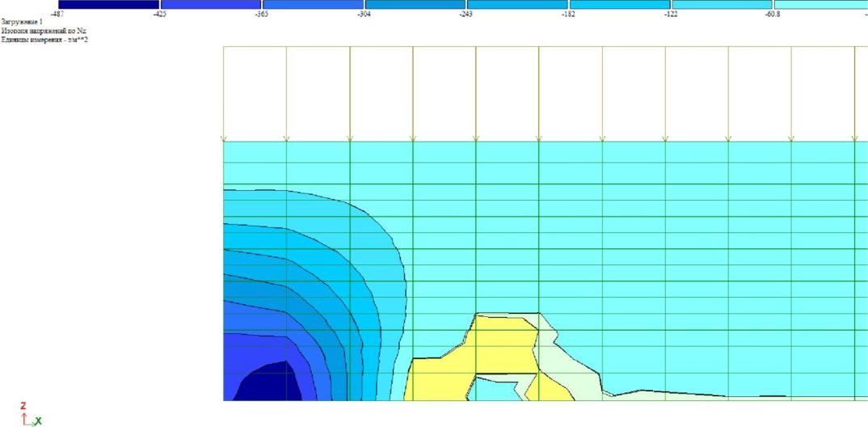868x427 pixels.
Task: Click the red Z axis indicator
Action: 23,406
